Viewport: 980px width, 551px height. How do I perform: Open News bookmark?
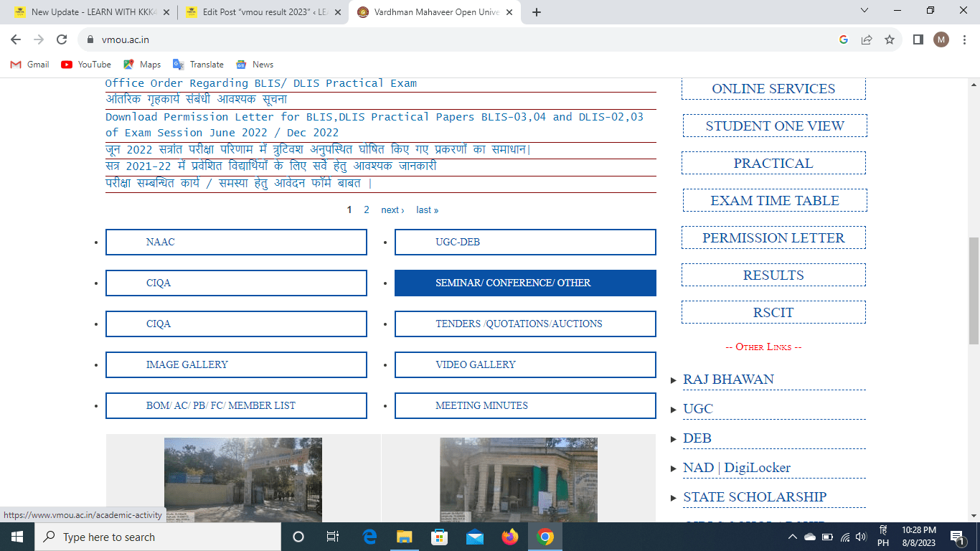click(255, 65)
